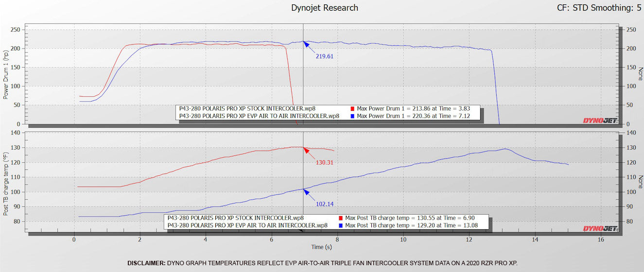Viewport: 644px width, 272px height.
Task: Select red swatch beside Max Power Drum 213.86
Action: [352, 109]
